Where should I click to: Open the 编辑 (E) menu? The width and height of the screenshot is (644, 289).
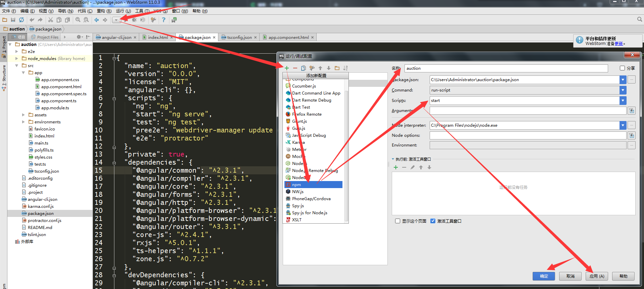point(28,11)
